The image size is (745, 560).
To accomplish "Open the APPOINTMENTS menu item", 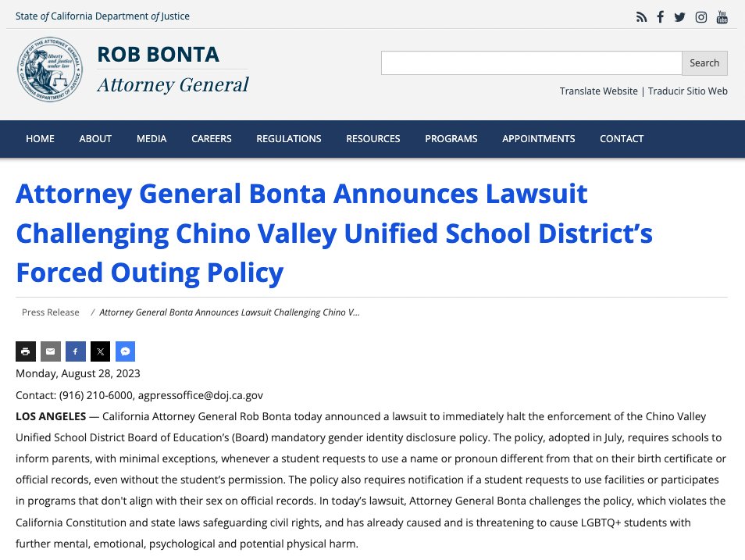I will point(538,139).
